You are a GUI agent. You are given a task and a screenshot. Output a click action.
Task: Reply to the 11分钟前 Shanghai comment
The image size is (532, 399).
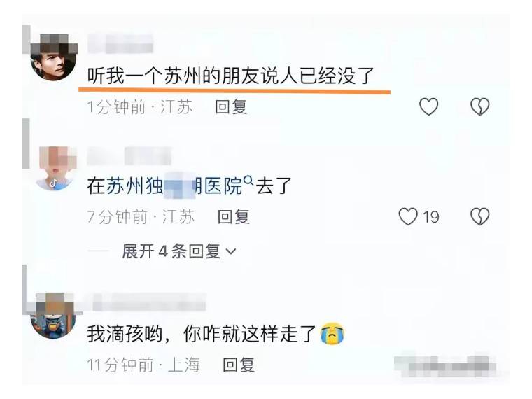[x=239, y=365]
